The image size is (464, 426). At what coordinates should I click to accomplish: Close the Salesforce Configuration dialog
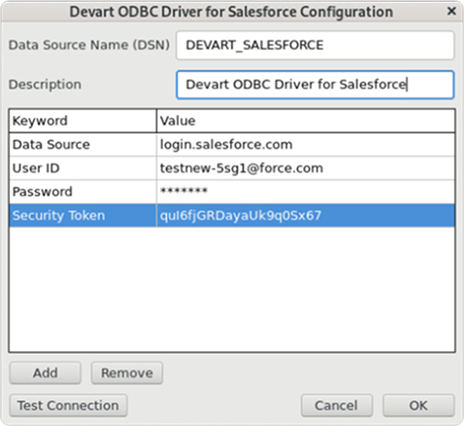point(451,11)
